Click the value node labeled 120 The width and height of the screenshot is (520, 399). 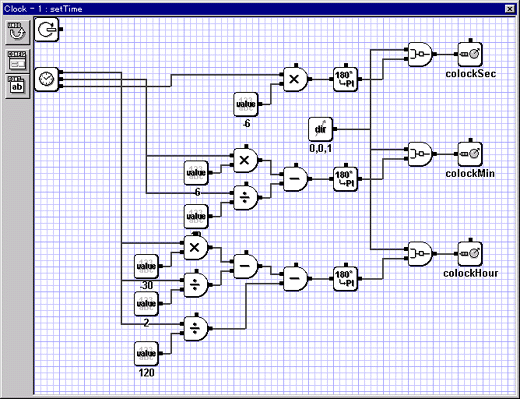coord(146,353)
